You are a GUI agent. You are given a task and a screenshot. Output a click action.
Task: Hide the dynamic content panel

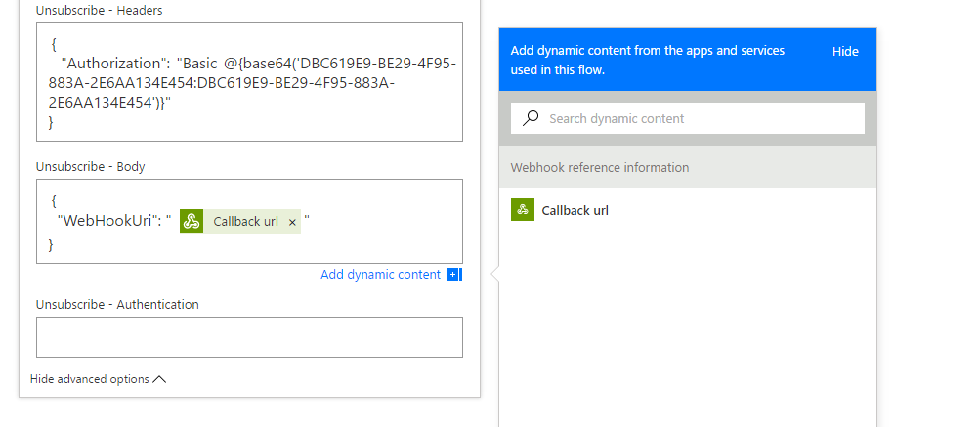[x=845, y=52]
